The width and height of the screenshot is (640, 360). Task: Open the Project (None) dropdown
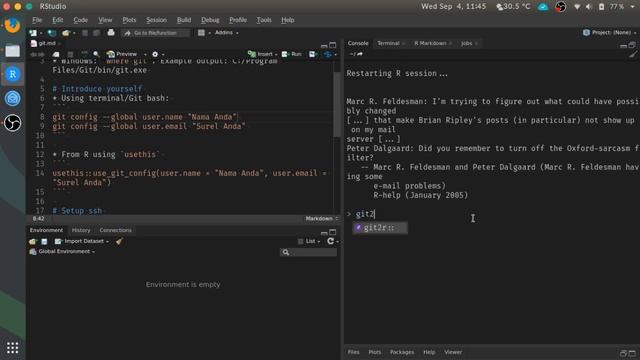pos(610,33)
